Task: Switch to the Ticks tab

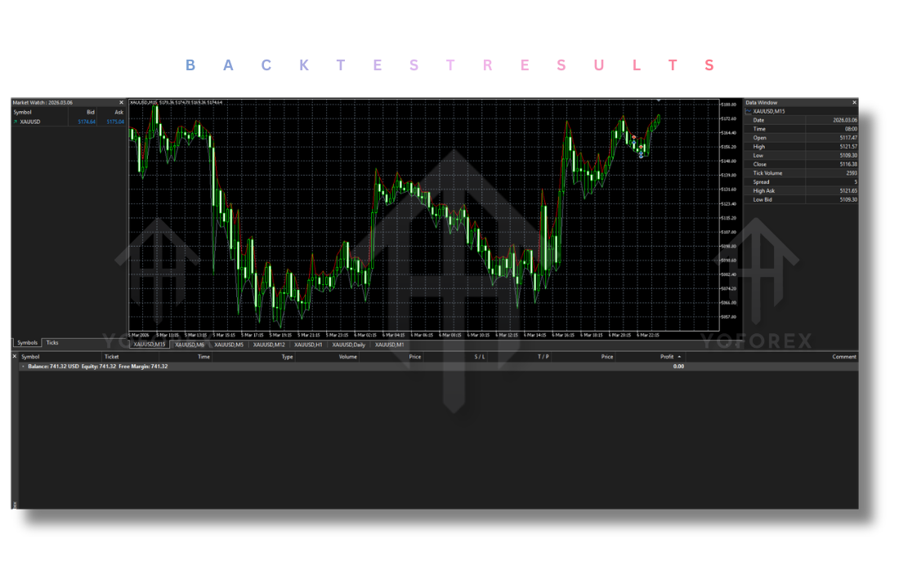Action: tap(52, 343)
